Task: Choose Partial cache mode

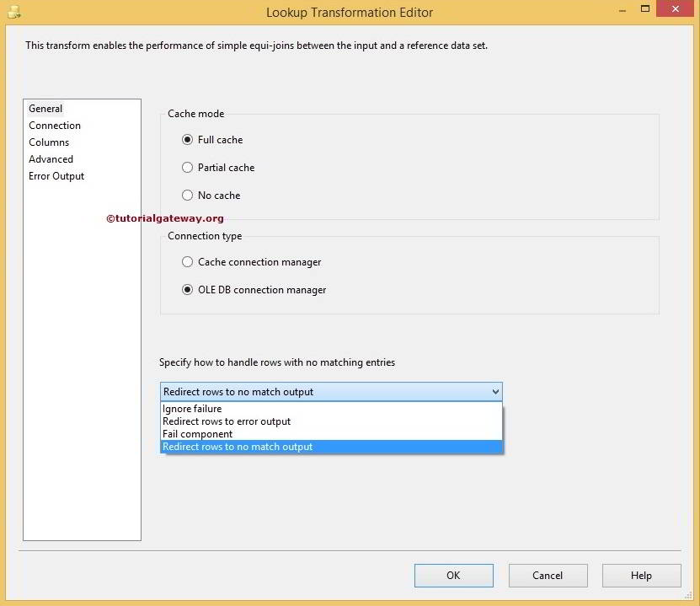Action: click(187, 167)
